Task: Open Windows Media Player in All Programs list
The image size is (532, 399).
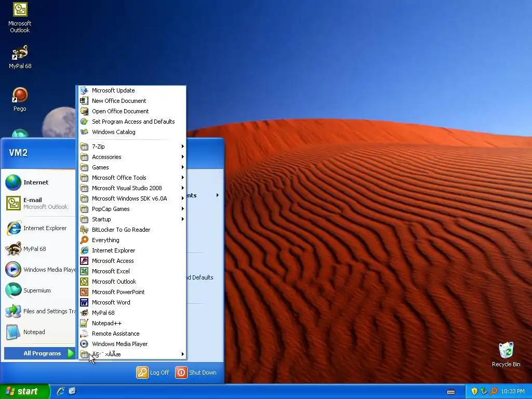Action: point(131,344)
